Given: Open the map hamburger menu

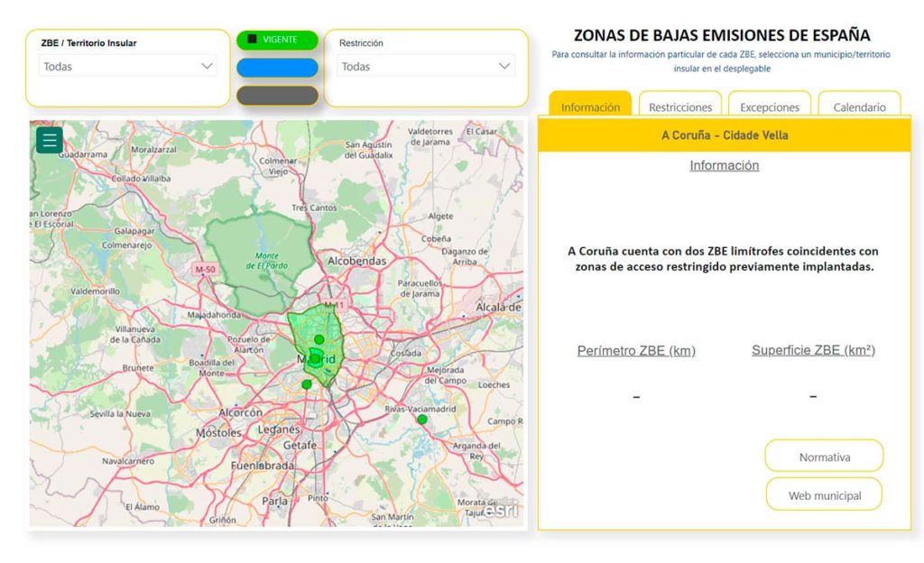Looking at the screenshot, I should coord(49,140).
